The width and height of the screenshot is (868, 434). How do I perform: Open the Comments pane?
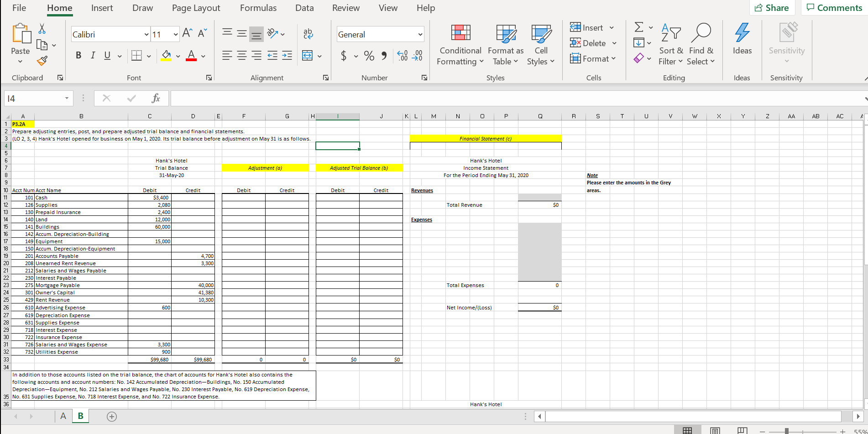834,7
